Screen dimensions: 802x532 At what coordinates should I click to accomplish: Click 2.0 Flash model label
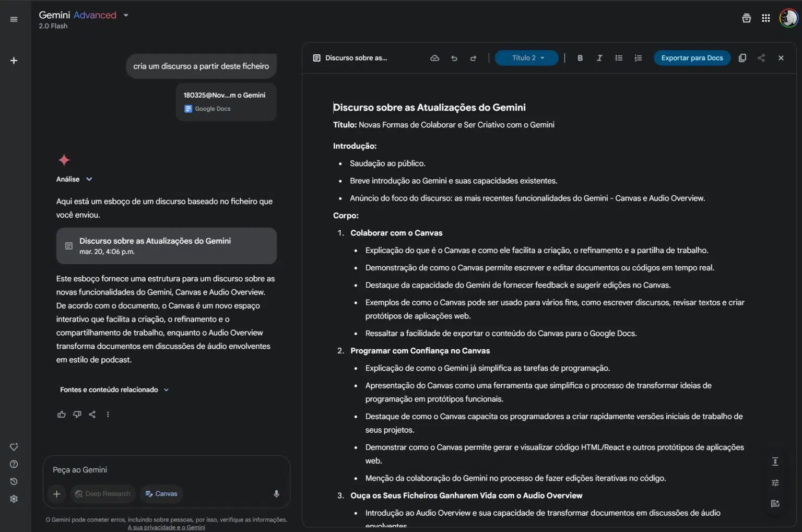coord(53,26)
